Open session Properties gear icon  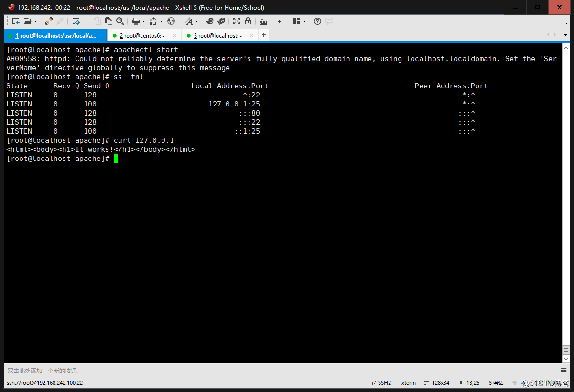coord(76,21)
